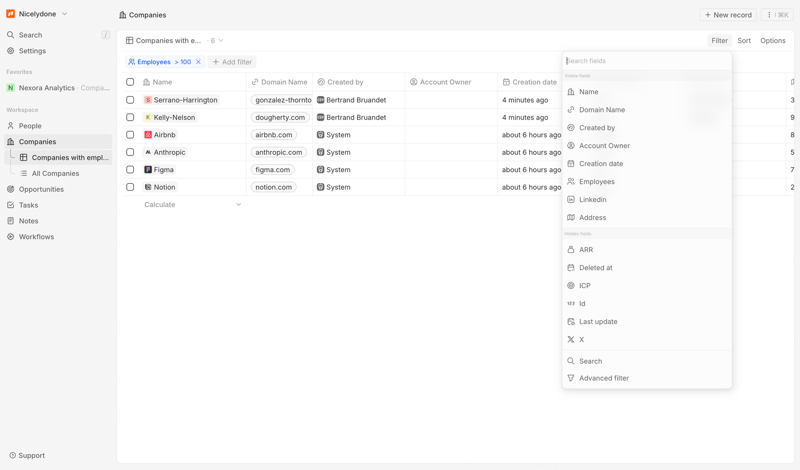Open Workflows in the sidebar
Screen dimensions: 800x470
58,236
